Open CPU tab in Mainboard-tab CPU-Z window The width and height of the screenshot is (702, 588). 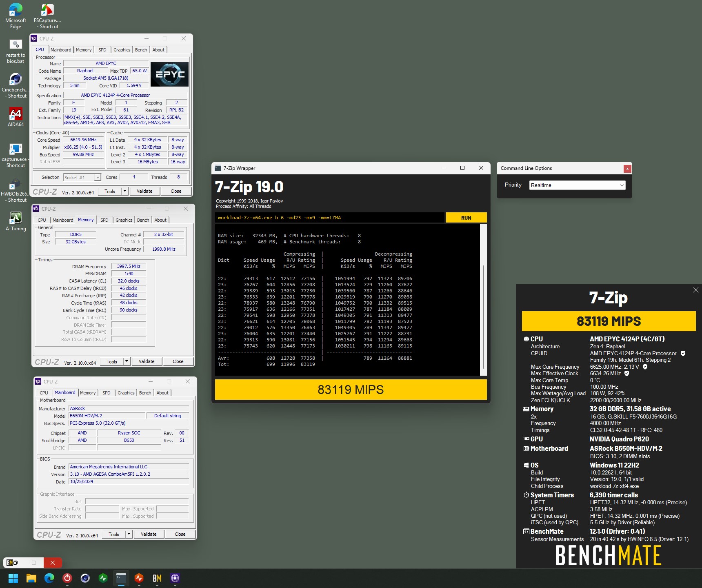pyautogui.click(x=44, y=393)
